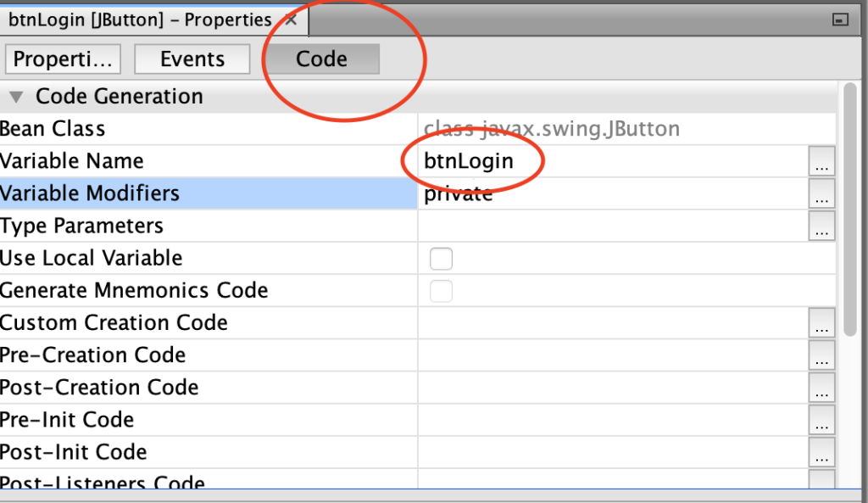Open the Pre-Init Code editor icon
The width and height of the screenshot is (868, 503).
tap(821, 420)
